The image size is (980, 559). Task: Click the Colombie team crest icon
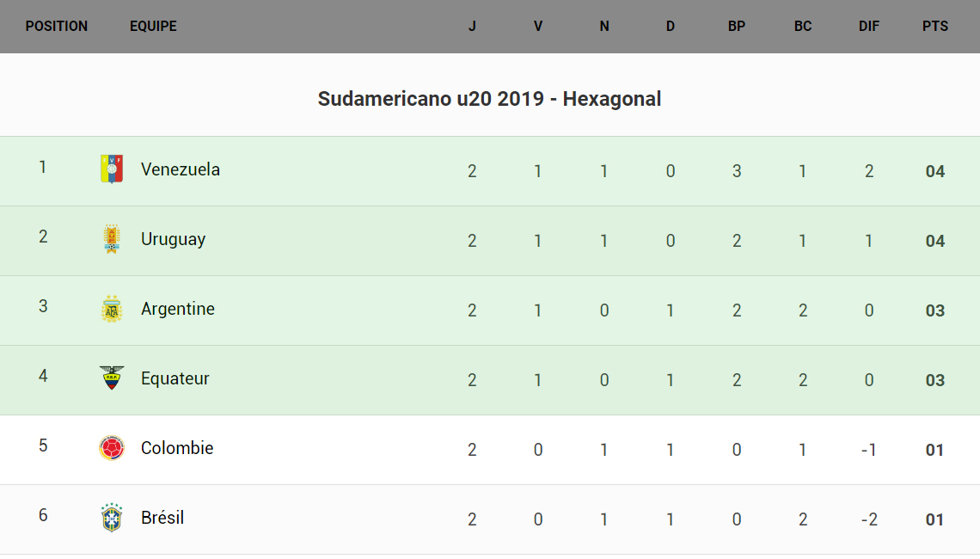[x=112, y=448]
